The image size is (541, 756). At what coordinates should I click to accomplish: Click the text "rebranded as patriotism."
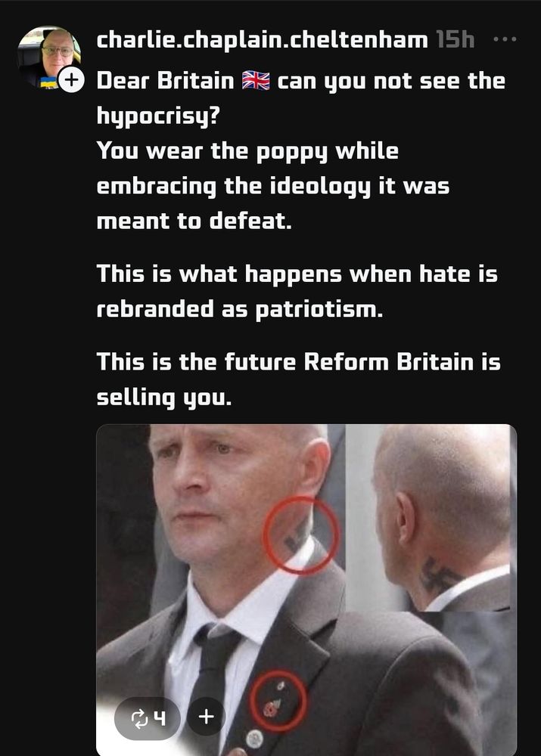[x=239, y=309]
